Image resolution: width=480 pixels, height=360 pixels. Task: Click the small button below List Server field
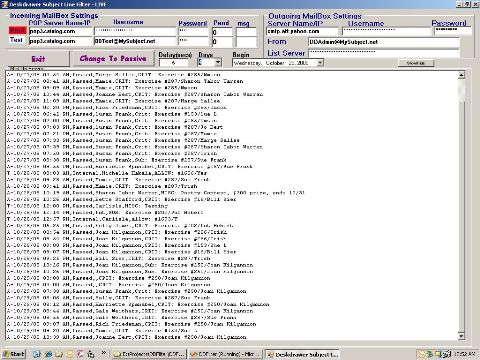coord(416,63)
